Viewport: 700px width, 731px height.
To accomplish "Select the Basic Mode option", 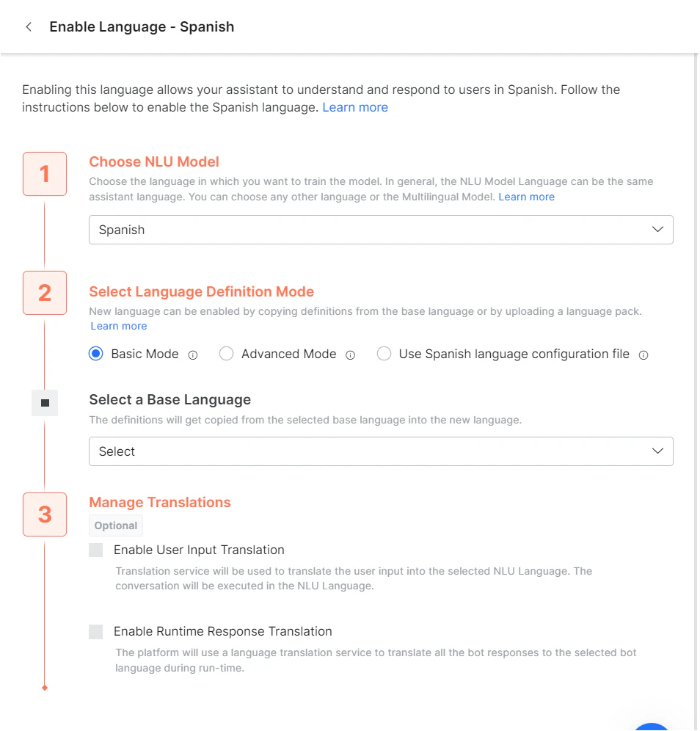I will pos(96,353).
